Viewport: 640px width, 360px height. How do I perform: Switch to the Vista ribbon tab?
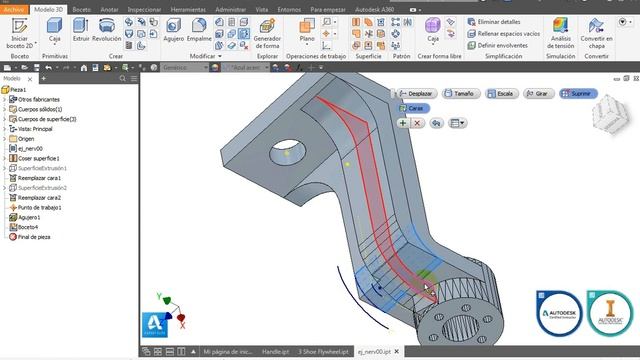pyautogui.click(x=262, y=9)
